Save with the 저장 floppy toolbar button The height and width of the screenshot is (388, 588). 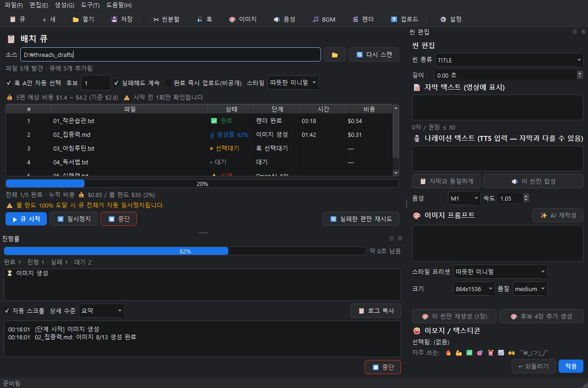coord(122,19)
